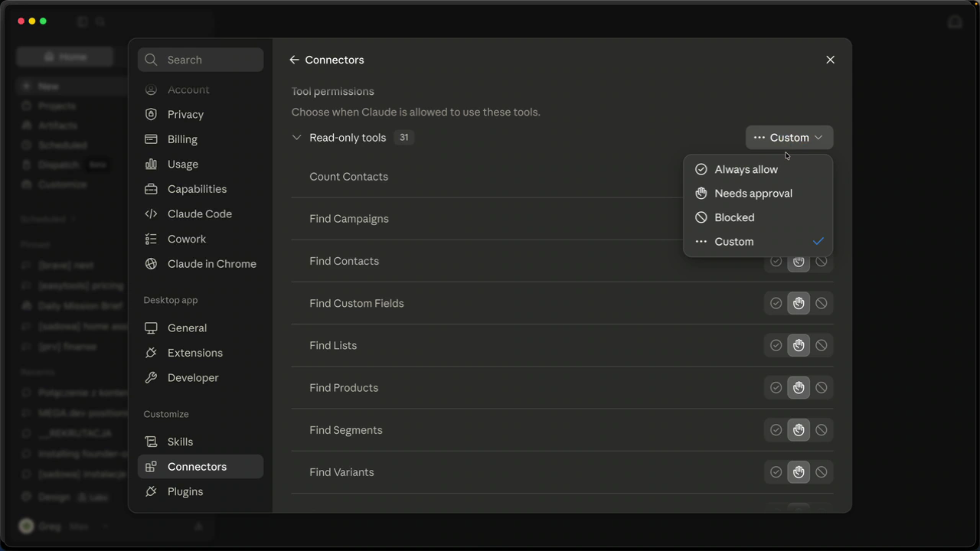Click the Usage bar chart icon

tap(151, 165)
